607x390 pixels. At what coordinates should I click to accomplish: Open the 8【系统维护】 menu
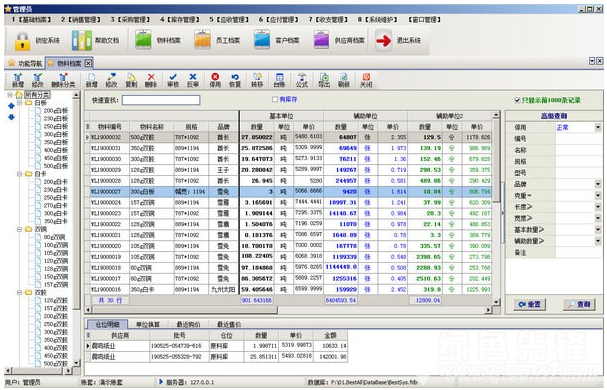[x=378, y=19]
